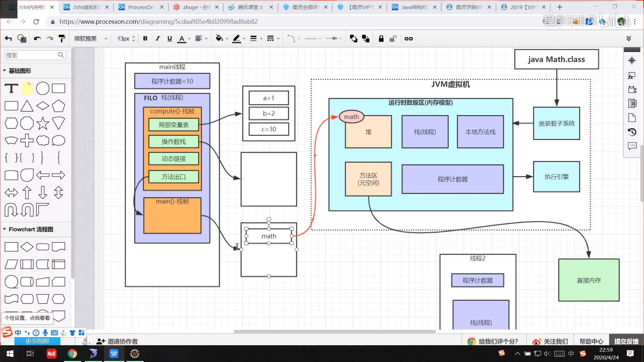Click the format painter icon
Viewport: 644px width, 362px height.
pos(62,39)
